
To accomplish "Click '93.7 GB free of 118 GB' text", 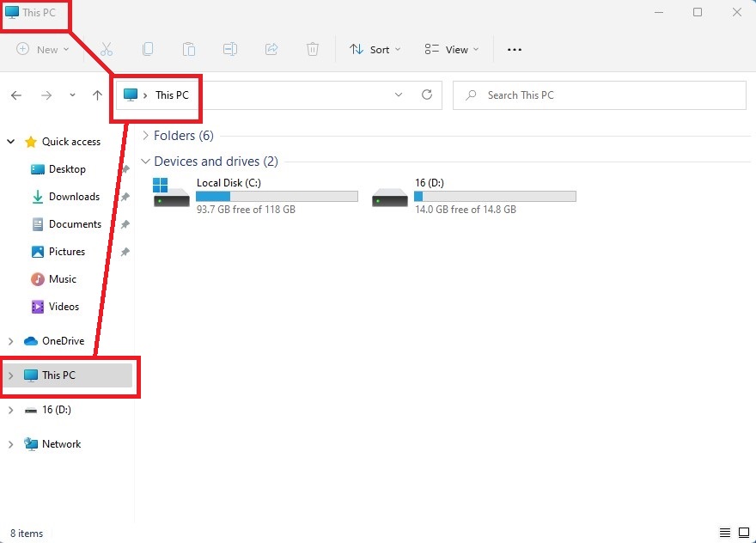I will click(x=246, y=210).
